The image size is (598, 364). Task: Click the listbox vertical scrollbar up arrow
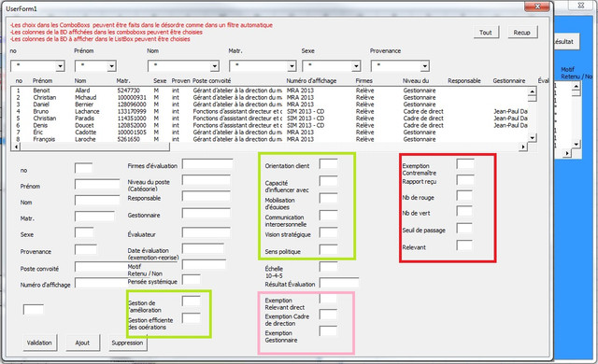(x=533, y=91)
